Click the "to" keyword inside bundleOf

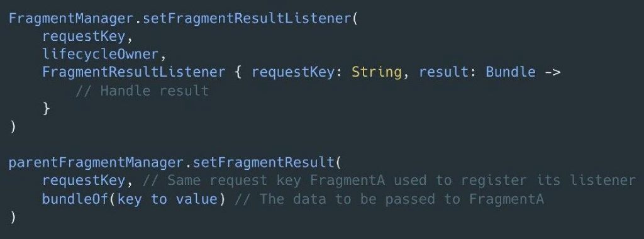pos(159,199)
